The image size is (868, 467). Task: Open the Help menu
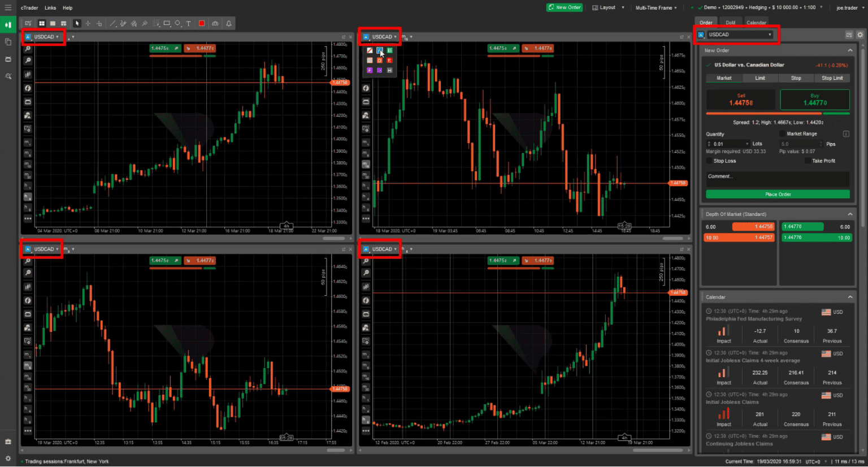pos(67,7)
